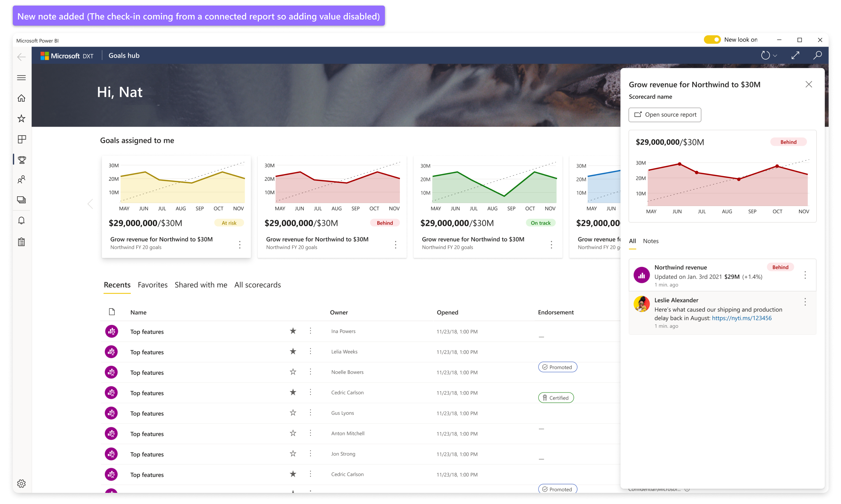Favorite Noelle Bowers' Top features star
Image resolution: width=841 pixels, height=504 pixels.
[x=293, y=372]
